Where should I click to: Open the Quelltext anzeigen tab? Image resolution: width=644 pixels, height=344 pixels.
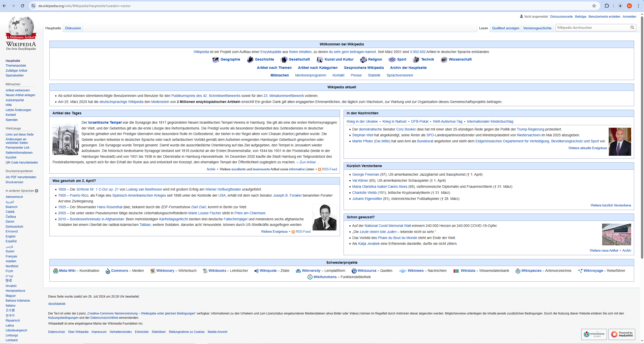click(x=505, y=28)
